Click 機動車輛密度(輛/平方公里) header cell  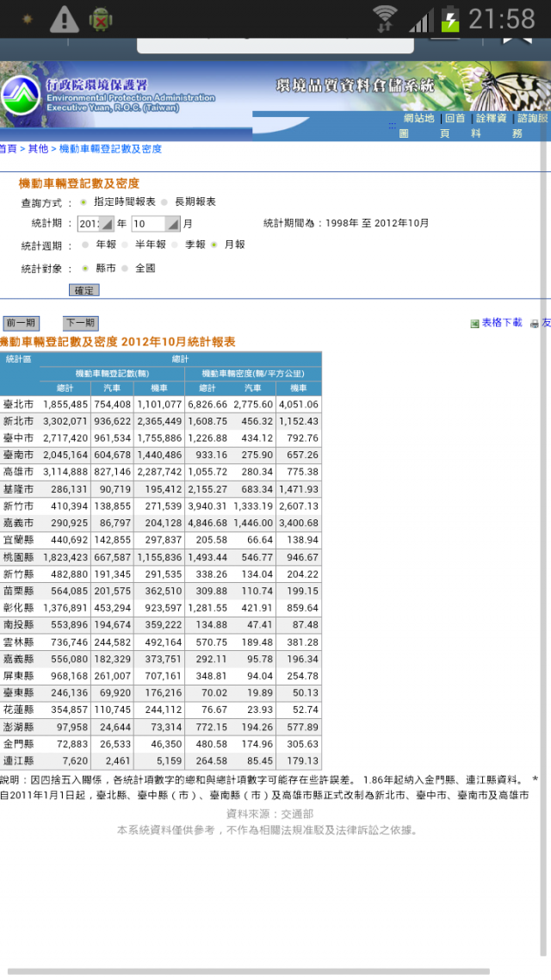pos(253,374)
